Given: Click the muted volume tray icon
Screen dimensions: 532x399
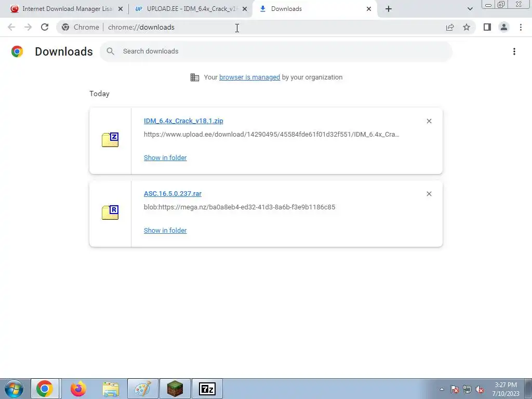Looking at the screenshot, I should click(x=480, y=389).
